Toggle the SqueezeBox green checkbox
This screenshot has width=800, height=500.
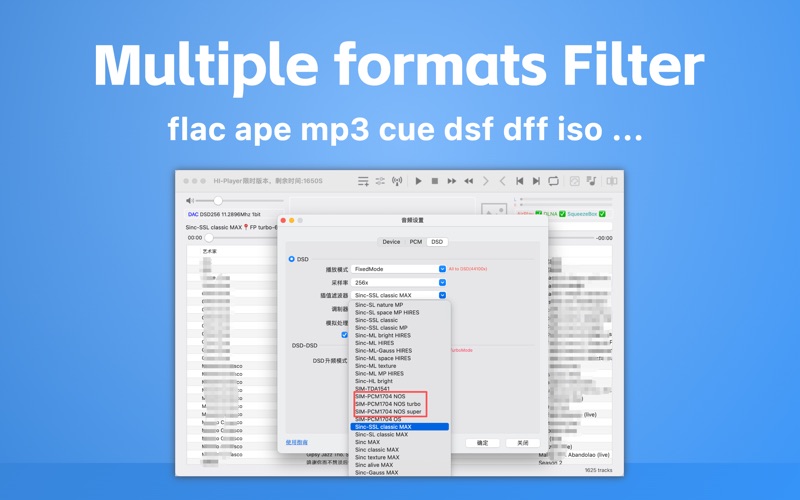click(x=602, y=214)
